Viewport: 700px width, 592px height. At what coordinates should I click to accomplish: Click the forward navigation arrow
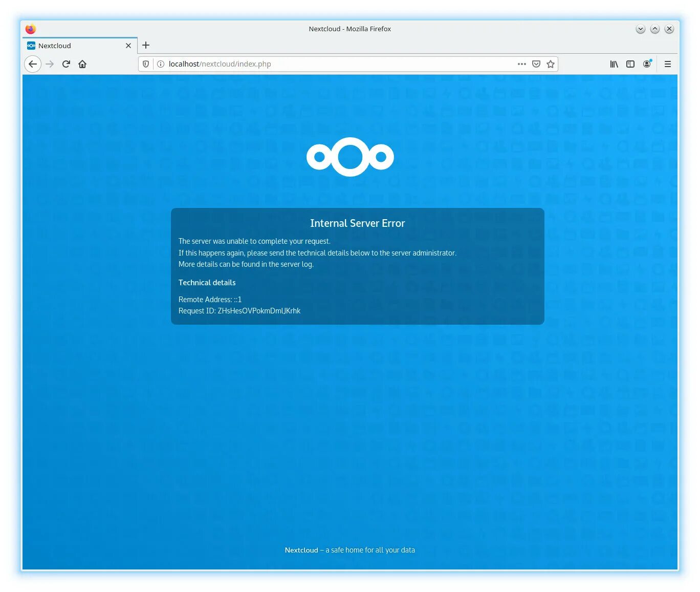[x=50, y=64]
